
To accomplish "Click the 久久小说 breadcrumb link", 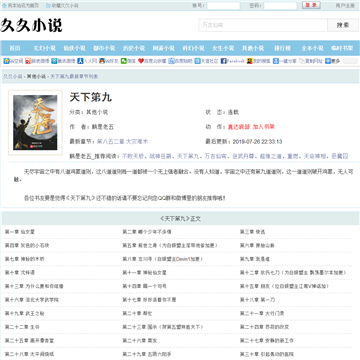I will coord(13,76).
